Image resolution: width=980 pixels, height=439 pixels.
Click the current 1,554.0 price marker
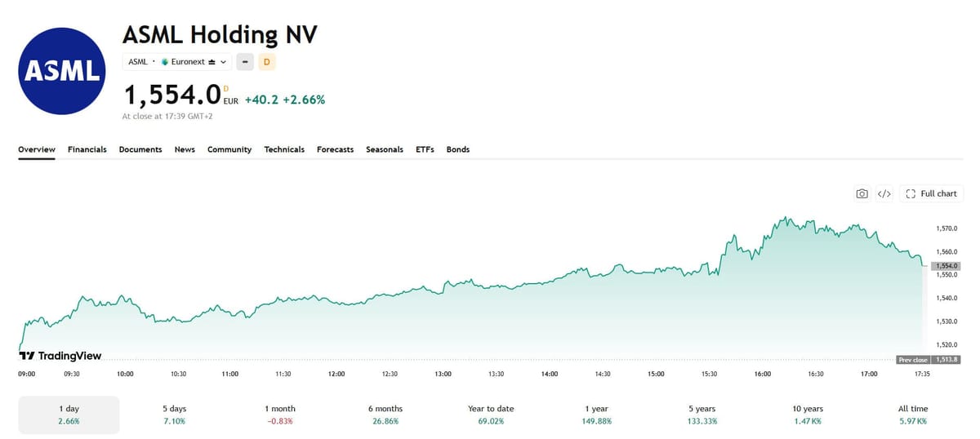pos(946,265)
